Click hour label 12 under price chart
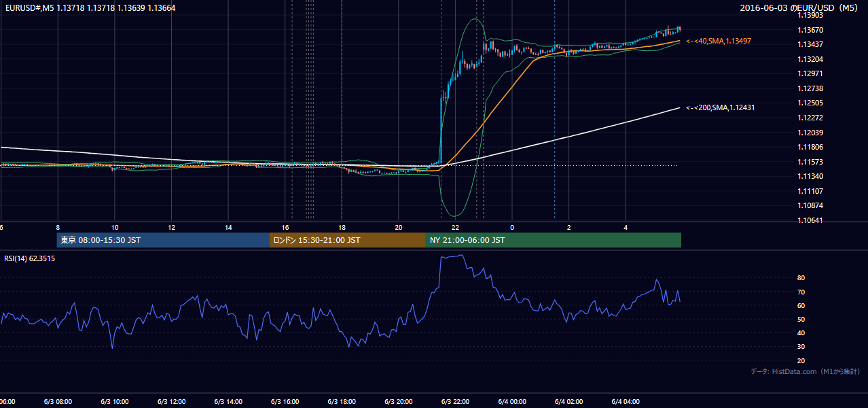This screenshot has height=408, width=868. pos(172,227)
